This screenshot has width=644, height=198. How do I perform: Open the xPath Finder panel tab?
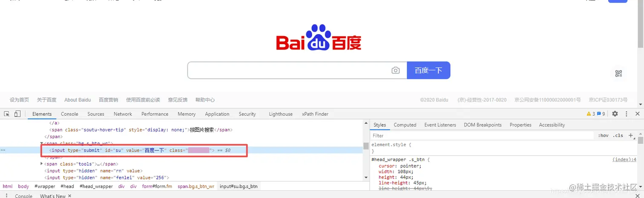315,114
